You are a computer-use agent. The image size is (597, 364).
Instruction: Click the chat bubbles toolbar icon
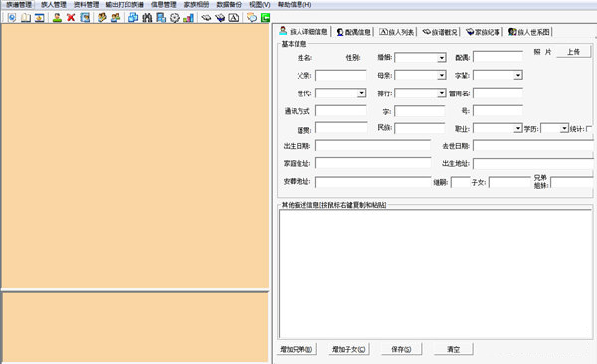pos(252,18)
